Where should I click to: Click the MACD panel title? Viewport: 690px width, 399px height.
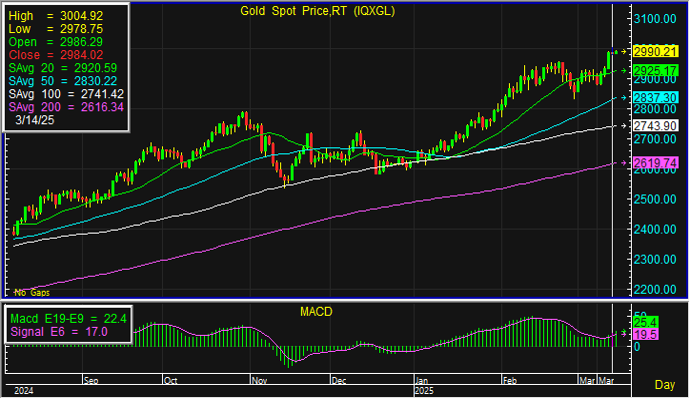tap(316, 312)
